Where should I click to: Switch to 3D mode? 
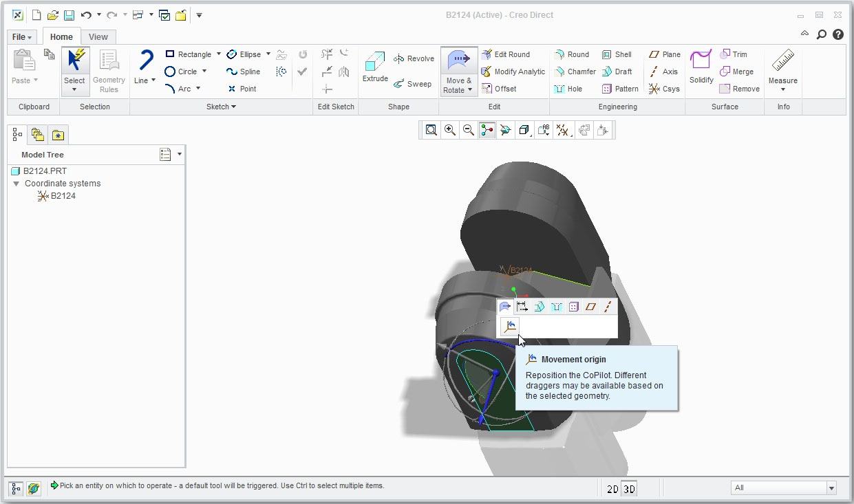629,489
